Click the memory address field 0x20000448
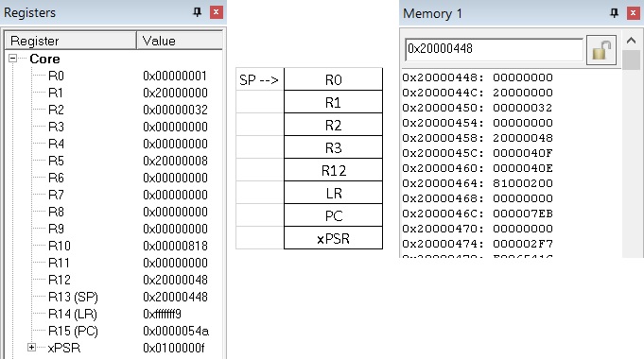Viewport: 644px width, 359px height. point(494,49)
